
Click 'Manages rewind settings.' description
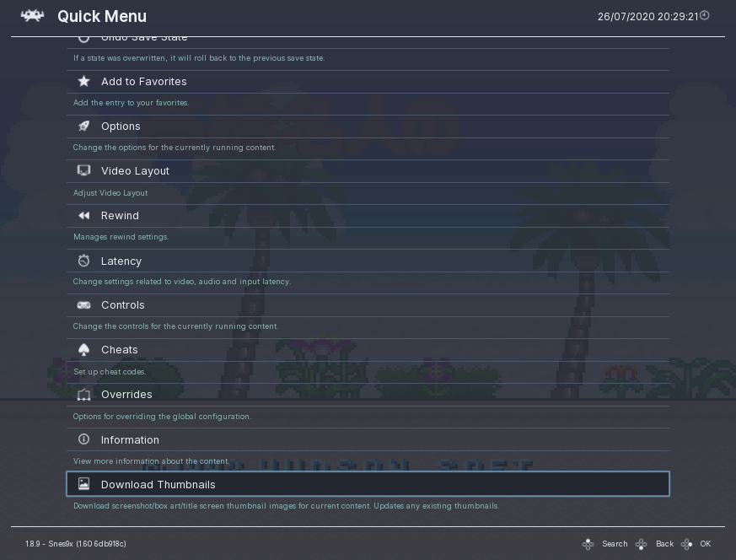(121, 237)
